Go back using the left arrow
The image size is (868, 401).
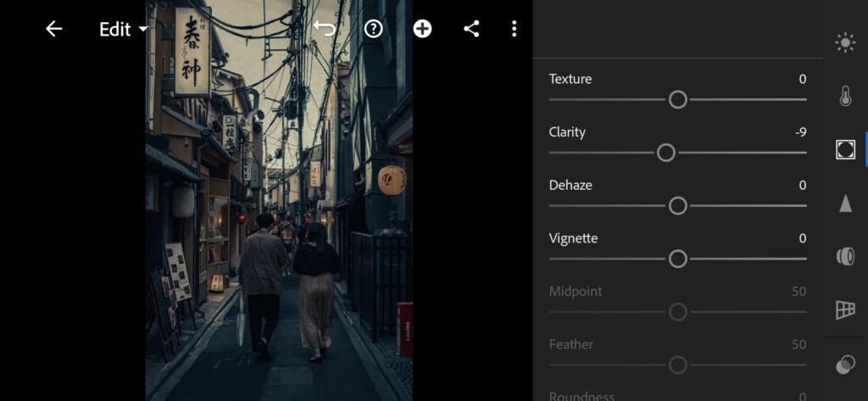coord(53,29)
